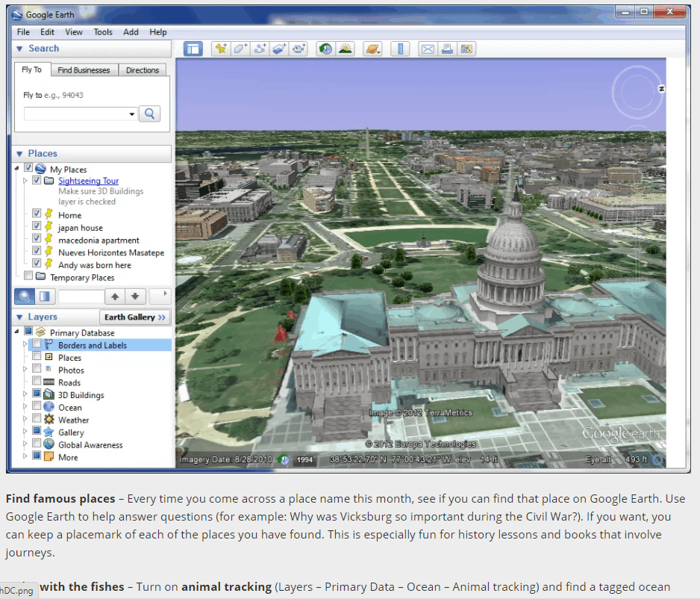This screenshot has height=599, width=700.
Task: Collapse the Search panel
Action: (19, 49)
